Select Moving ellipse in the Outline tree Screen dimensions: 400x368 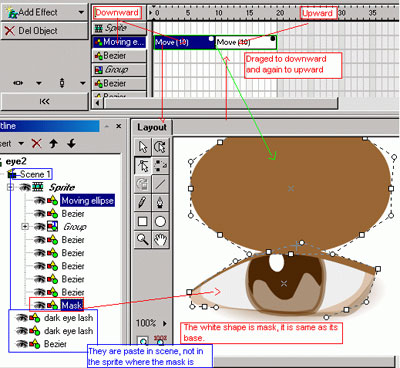point(87,201)
